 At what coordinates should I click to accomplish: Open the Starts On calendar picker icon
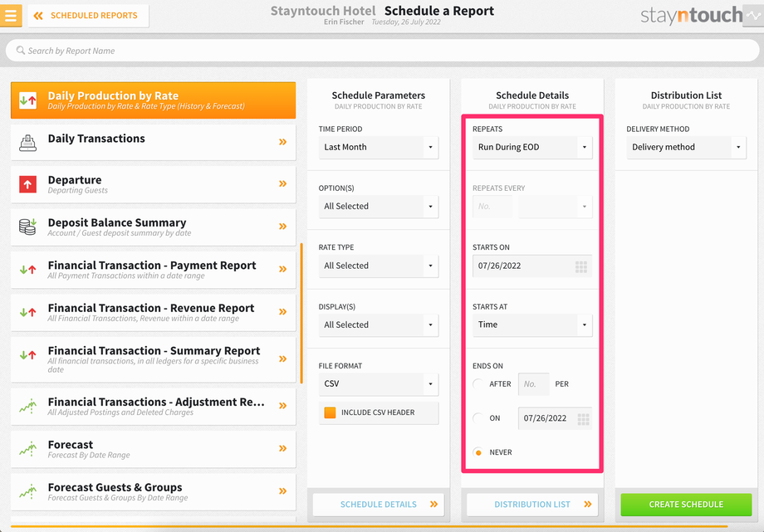(581, 266)
